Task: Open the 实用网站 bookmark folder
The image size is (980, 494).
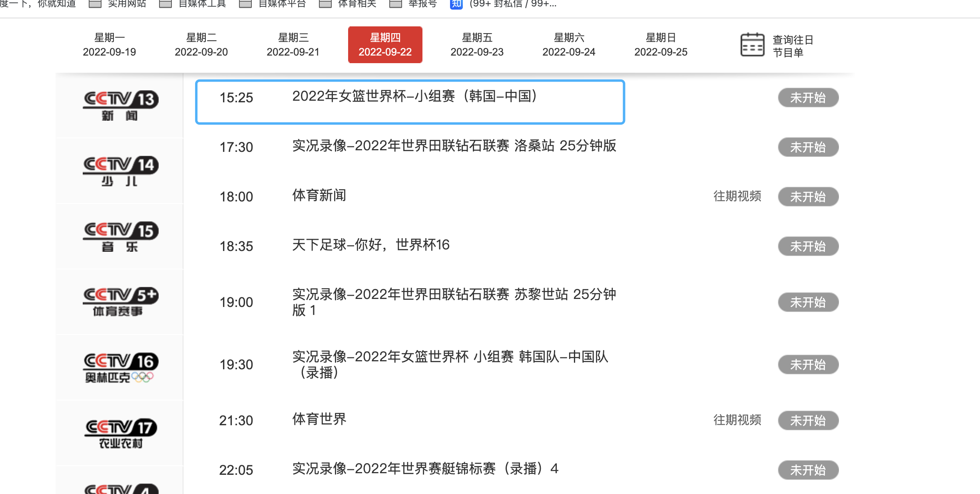Action: tap(118, 4)
